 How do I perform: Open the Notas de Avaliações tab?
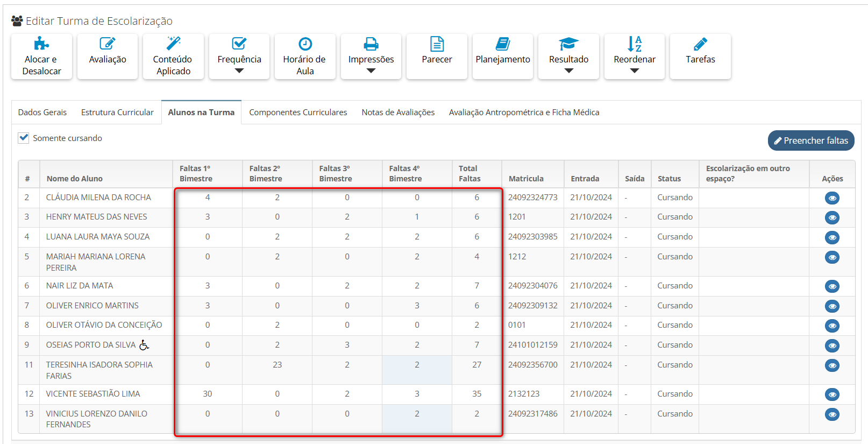click(398, 112)
